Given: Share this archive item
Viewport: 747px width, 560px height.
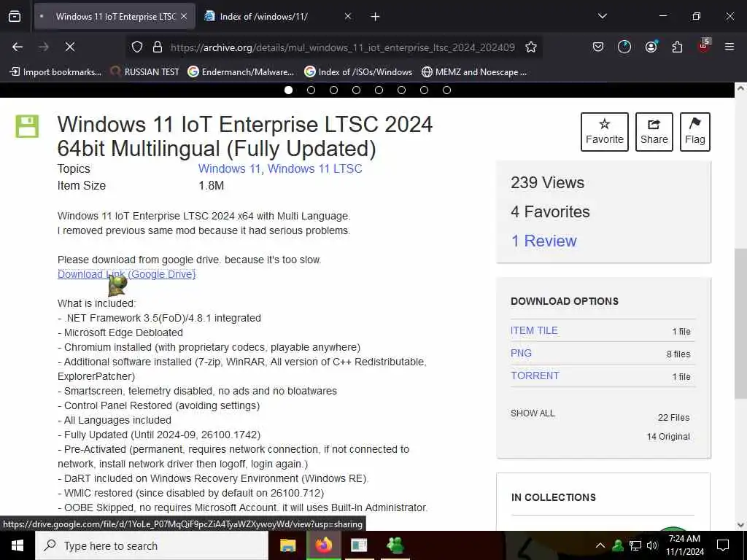Looking at the screenshot, I should 654,132.
